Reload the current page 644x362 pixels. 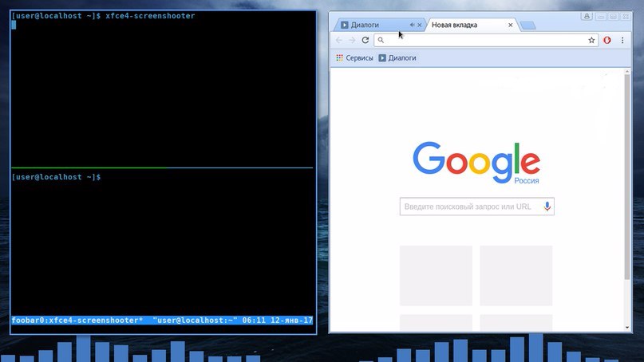(365, 40)
